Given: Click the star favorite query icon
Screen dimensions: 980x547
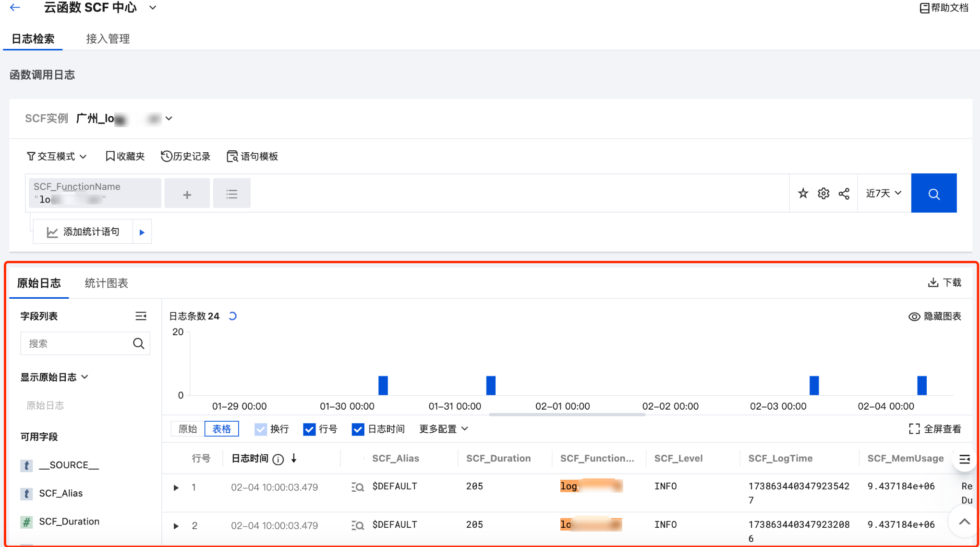Looking at the screenshot, I should (x=803, y=193).
